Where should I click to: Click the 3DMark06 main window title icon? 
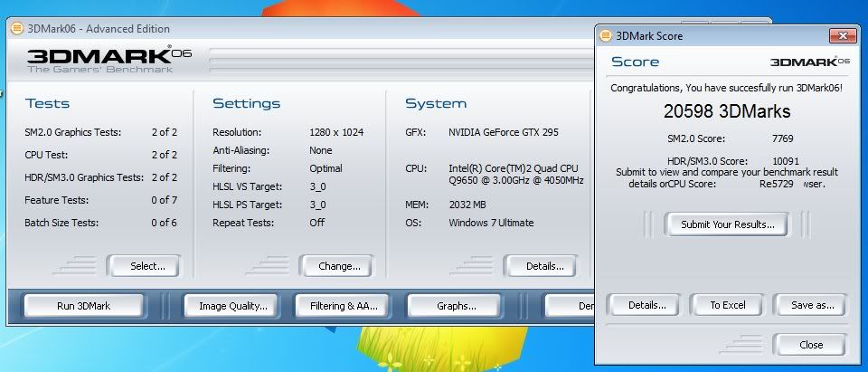18,29
